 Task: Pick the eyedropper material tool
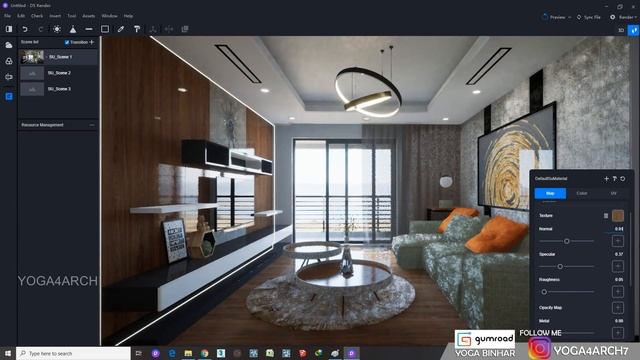pyautogui.click(x=121, y=29)
